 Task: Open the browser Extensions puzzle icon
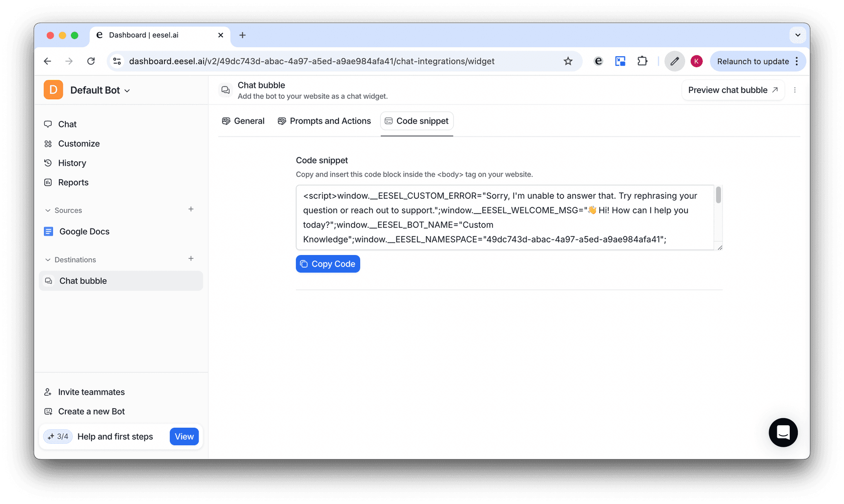pos(642,61)
